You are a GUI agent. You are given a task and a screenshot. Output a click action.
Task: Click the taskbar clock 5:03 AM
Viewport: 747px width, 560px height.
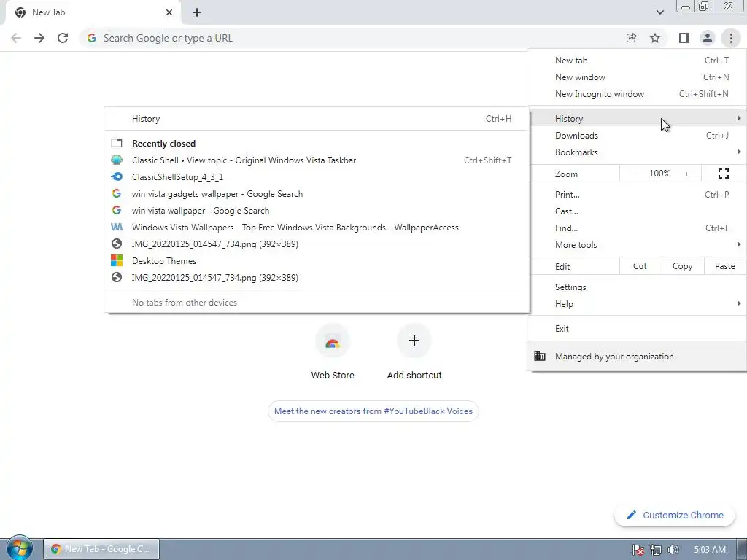click(710, 550)
